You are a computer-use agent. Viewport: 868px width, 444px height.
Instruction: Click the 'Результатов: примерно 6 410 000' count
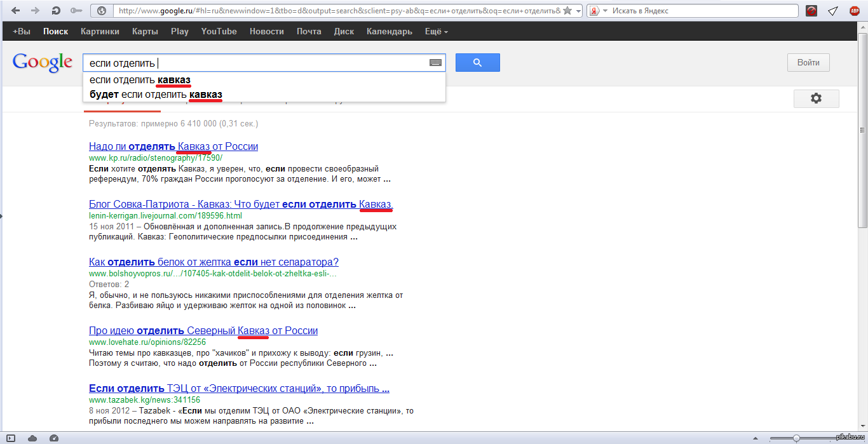coord(173,124)
